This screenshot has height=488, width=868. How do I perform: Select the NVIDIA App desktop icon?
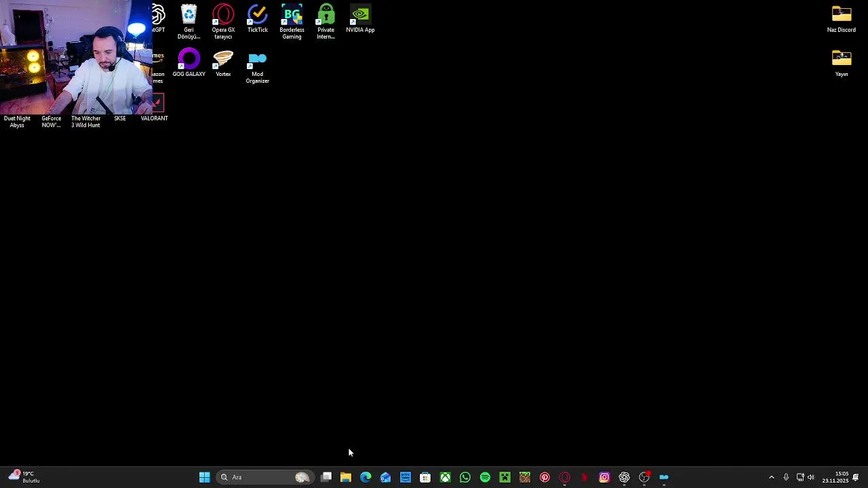[360, 18]
